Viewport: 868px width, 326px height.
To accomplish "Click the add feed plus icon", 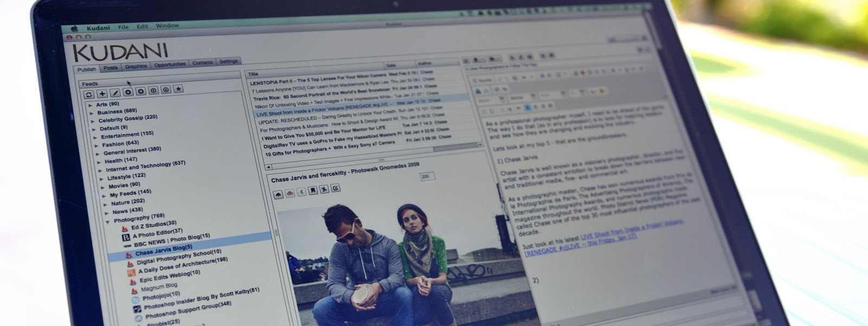I will (102, 94).
